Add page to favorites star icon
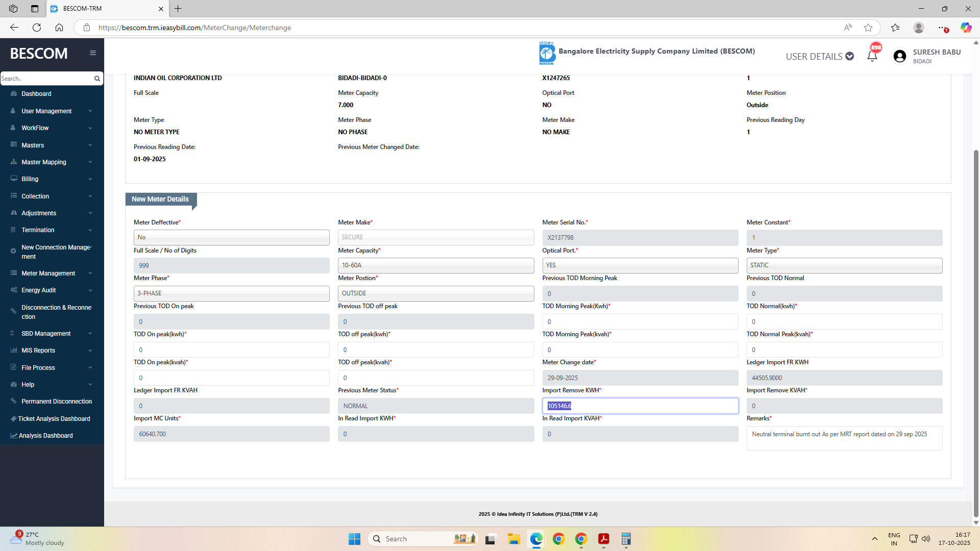 tap(868, 28)
